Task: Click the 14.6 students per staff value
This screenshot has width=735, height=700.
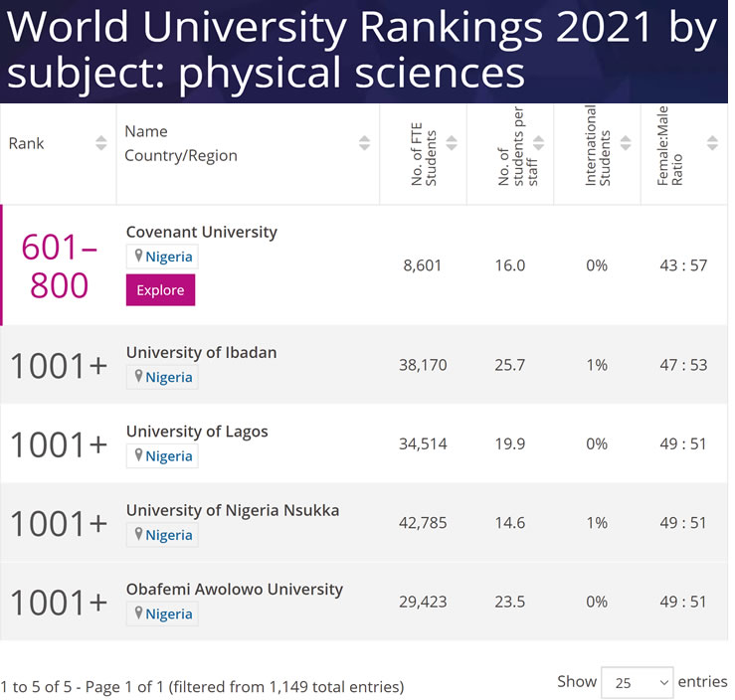Action: (510, 523)
